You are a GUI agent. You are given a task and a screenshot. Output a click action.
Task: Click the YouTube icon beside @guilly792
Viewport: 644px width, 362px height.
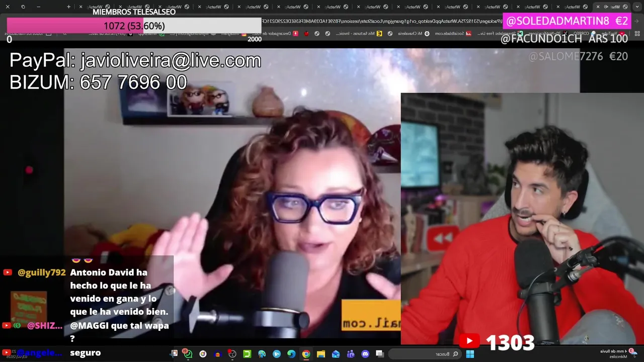8,273
